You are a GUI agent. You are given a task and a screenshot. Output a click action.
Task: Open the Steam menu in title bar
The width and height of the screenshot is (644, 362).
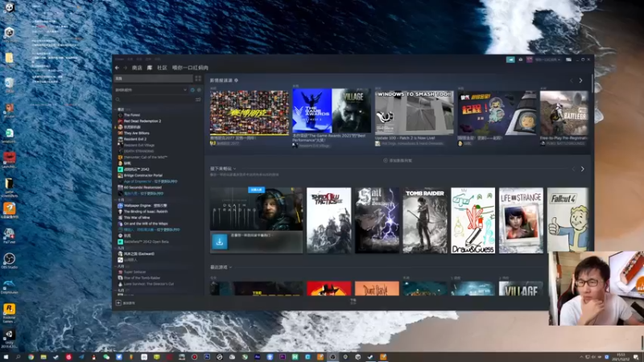(x=119, y=59)
